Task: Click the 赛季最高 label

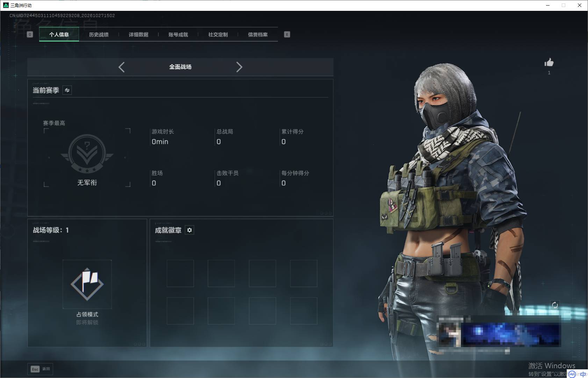Action: click(54, 123)
